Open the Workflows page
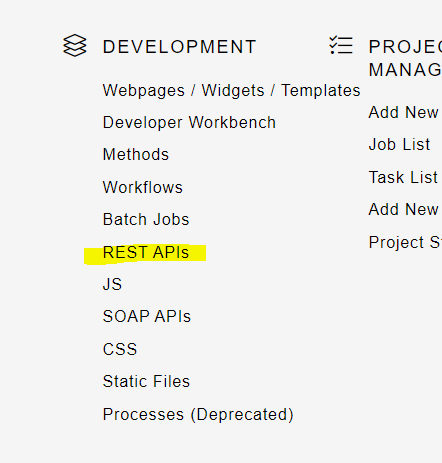Image resolution: width=442 pixels, height=463 pixels. pyautogui.click(x=143, y=187)
